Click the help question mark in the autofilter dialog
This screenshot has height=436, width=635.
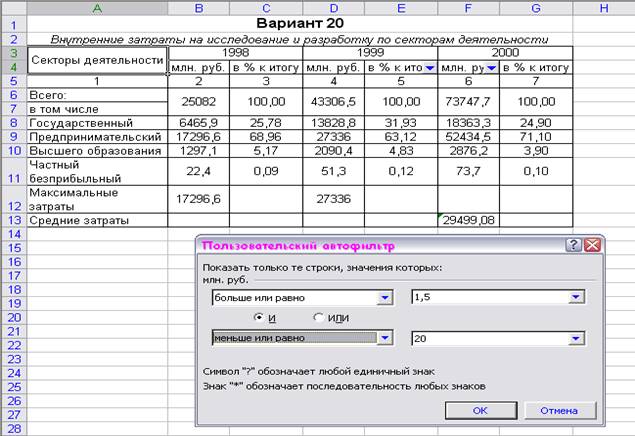[x=573, y=245]
